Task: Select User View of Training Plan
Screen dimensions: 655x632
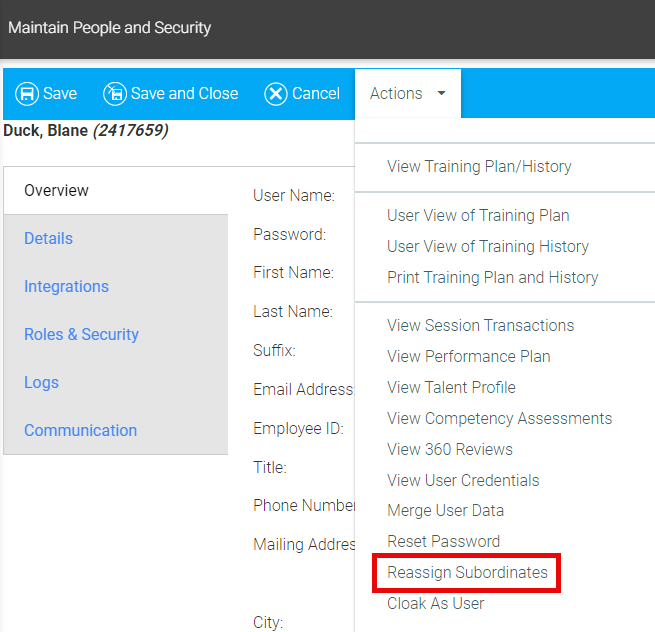Action: point(478,215)
